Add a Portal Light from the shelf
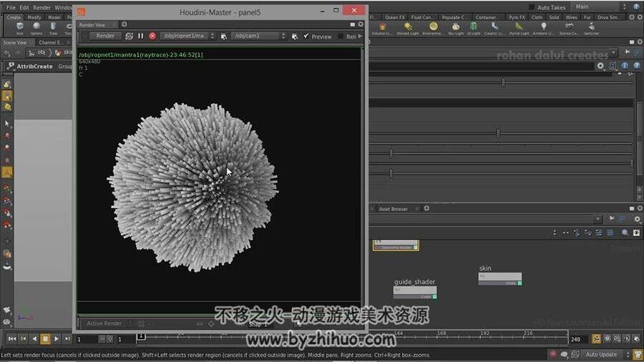The image size is (644, 362). click(x=519, y=29)
